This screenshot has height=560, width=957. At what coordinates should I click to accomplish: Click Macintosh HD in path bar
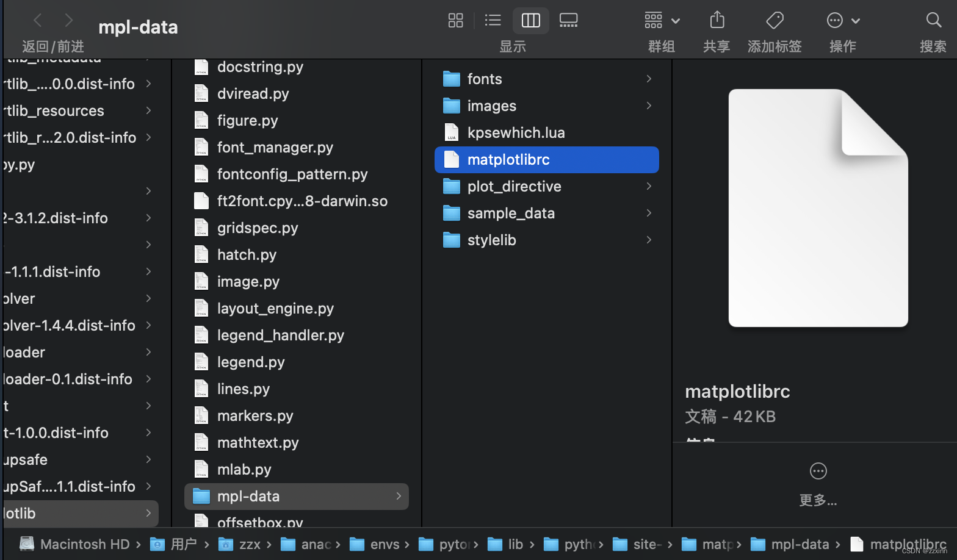click(75, 544)
